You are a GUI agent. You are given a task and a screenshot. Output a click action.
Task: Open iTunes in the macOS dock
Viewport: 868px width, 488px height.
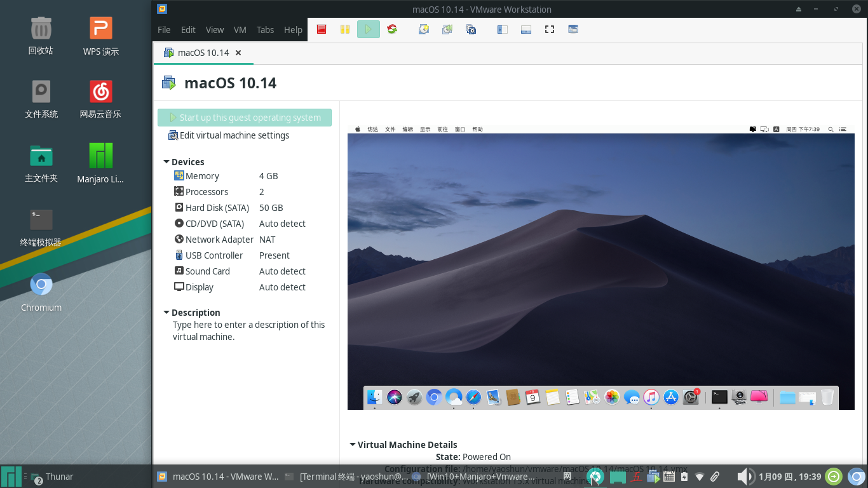tap(651, 398)
